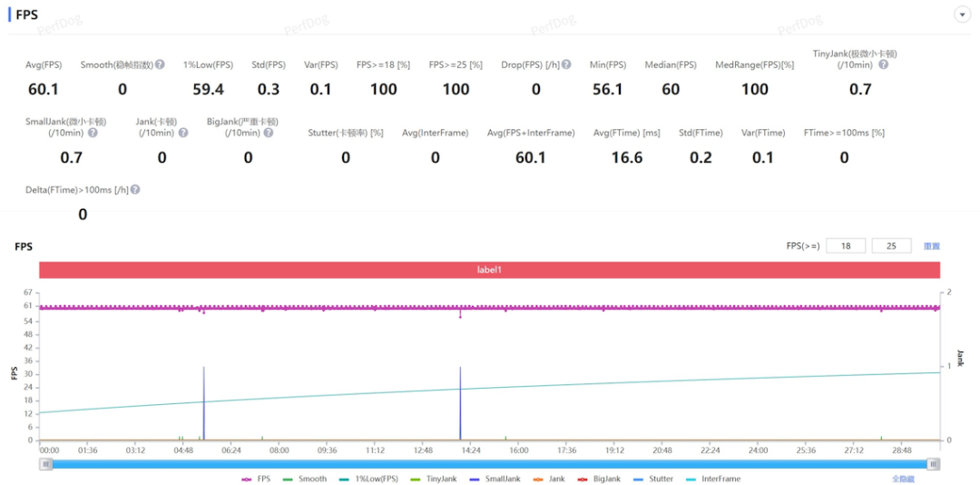
Task: Grab the right handle of time range slider
Action: (x=933, y=464)
